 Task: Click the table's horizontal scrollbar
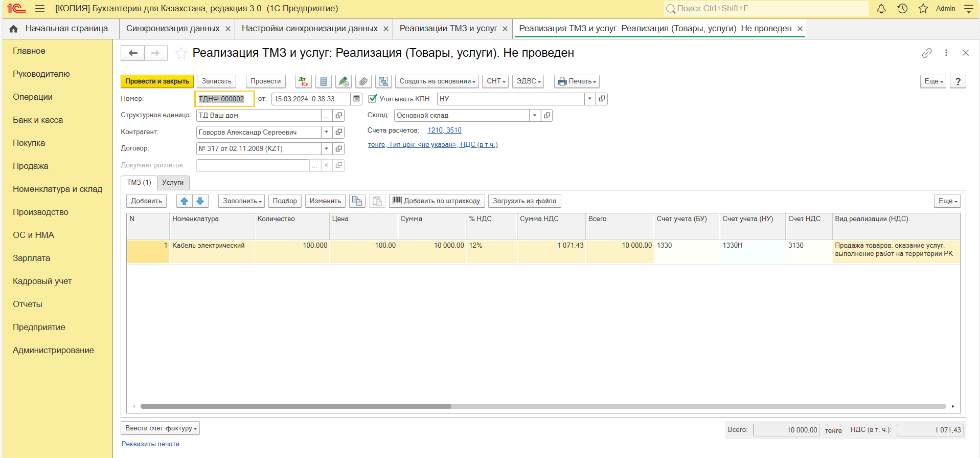coord(295,406)
